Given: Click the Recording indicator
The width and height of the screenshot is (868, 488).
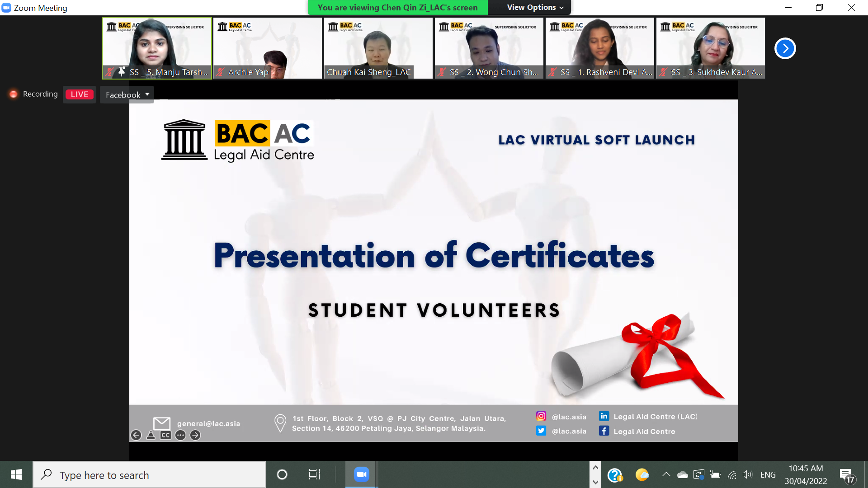Looking at the screenshot, I should (34, 94).
